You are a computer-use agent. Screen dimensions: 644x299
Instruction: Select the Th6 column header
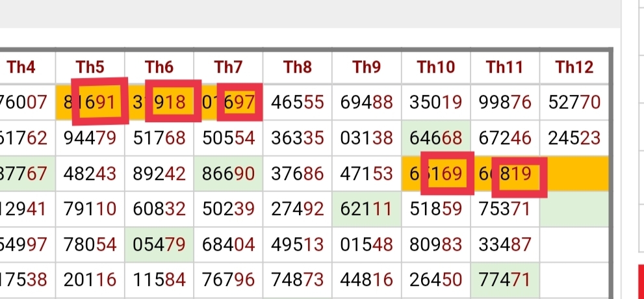click(159, 67)
